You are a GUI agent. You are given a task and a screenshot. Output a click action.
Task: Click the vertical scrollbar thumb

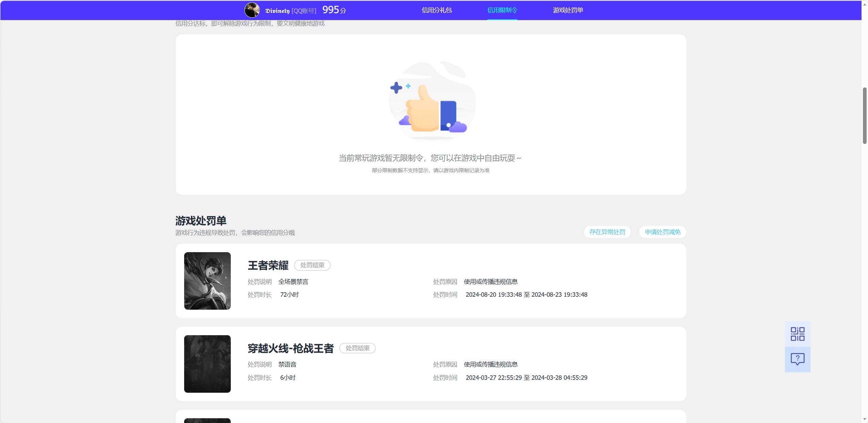click(x=865, y=116)
